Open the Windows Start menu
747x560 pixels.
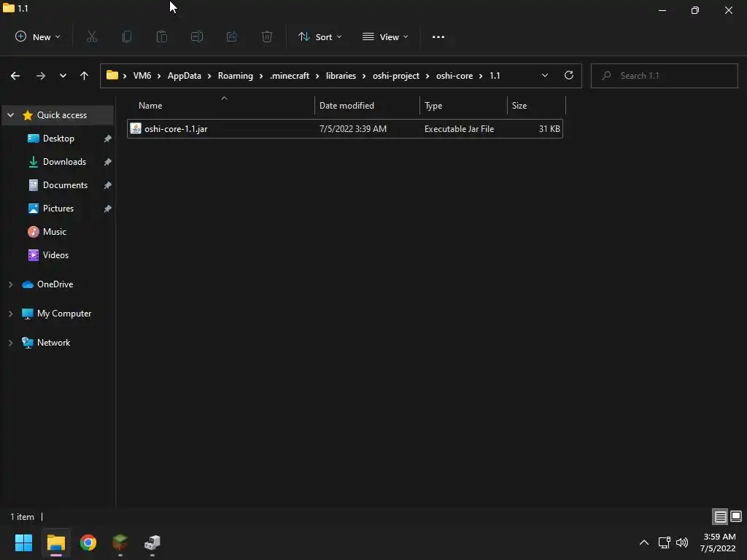pyautogui.click(x=24, y=542)
